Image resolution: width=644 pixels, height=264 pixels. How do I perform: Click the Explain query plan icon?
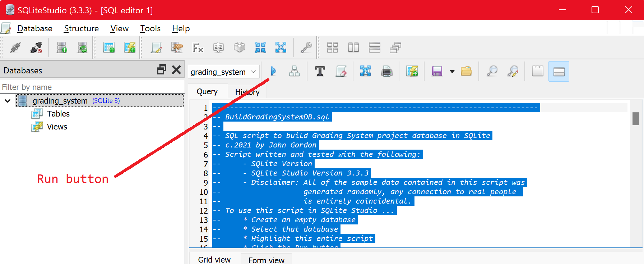pyautogui.click(x=295, y=71)
